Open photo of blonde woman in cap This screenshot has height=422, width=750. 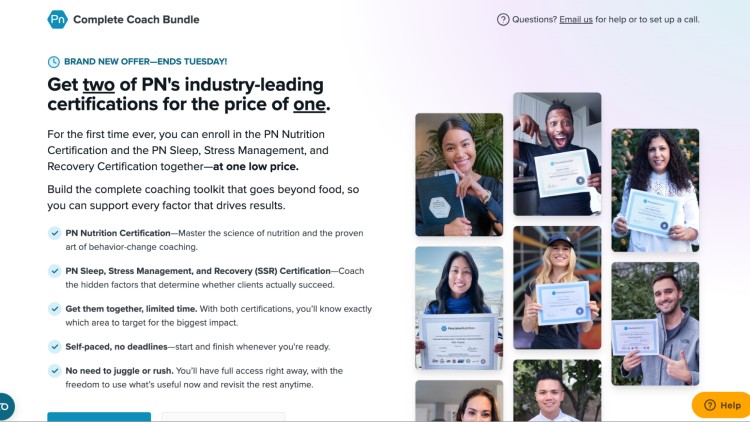pyautogui.click(x=557, y=288)
